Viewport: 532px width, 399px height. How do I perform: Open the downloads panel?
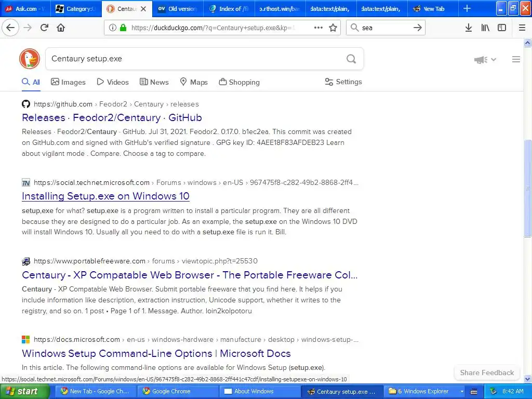tap(469, 28)
